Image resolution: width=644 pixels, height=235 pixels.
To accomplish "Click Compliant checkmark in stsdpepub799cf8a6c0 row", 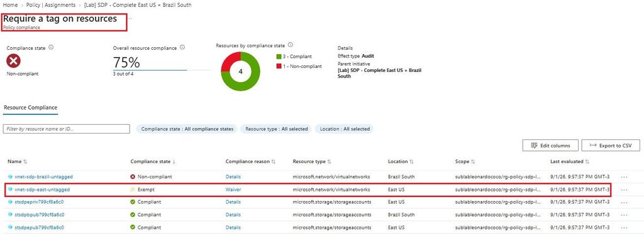I will coord(133,227).
